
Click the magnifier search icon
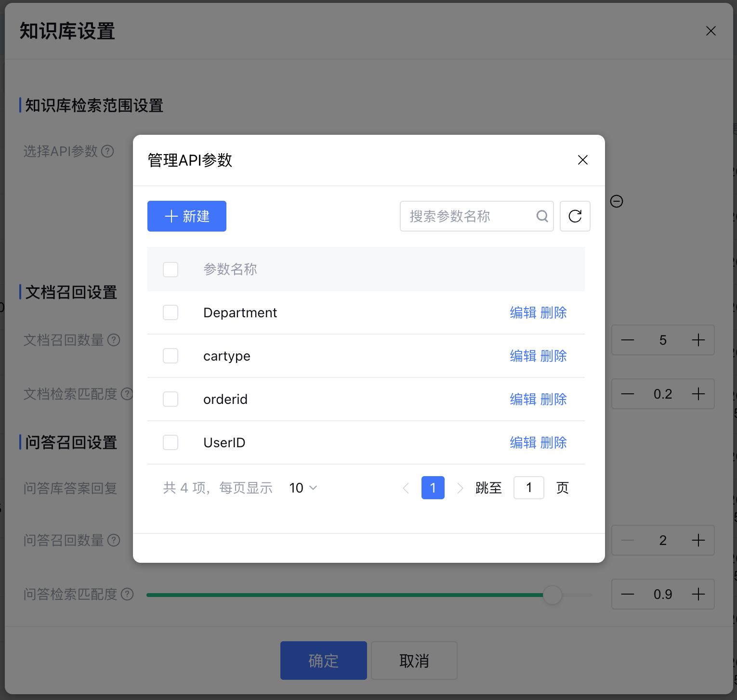point(542,216)
